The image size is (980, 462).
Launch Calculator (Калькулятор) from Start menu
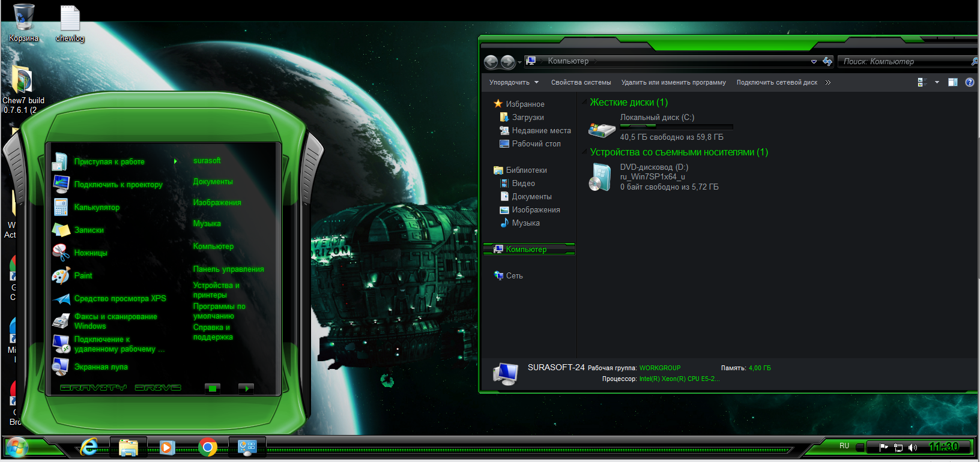[x=96, y=208]
